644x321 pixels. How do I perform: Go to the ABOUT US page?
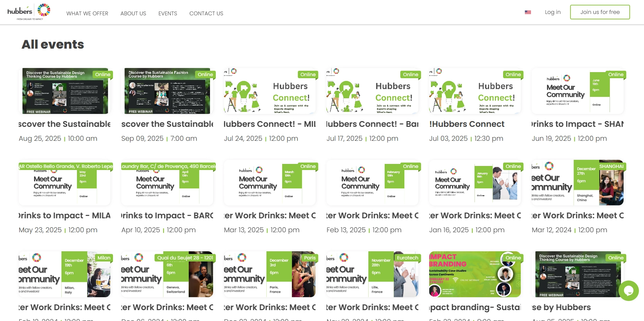point(133,13)
